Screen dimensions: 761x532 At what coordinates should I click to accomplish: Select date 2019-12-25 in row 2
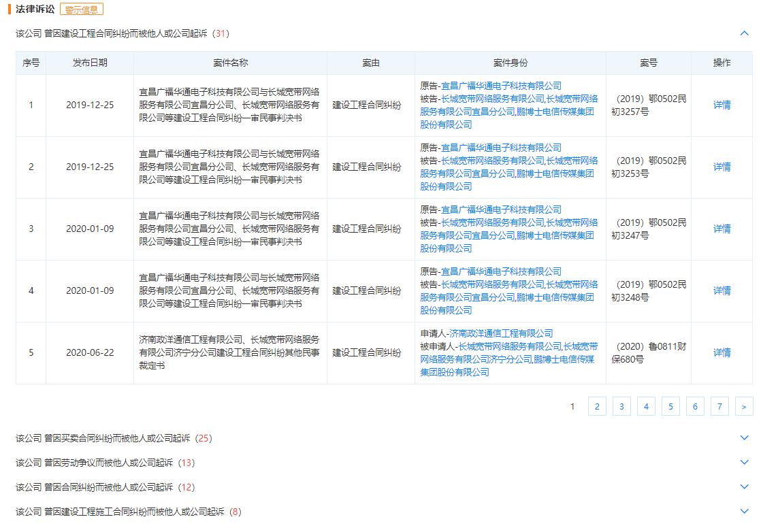click(x=90, y=167)
